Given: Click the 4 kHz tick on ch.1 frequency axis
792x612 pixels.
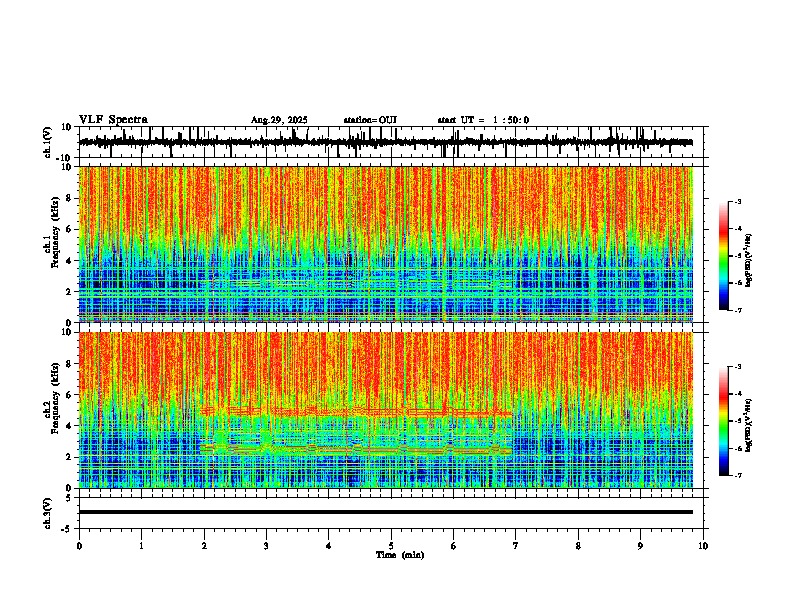Looking at the screenshot, I should (x=70, y=261).
